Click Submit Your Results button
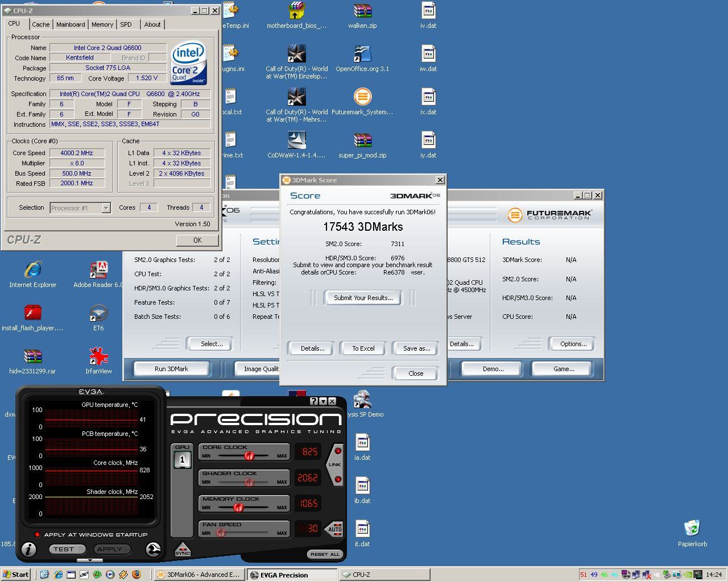 tap(363, 298)
